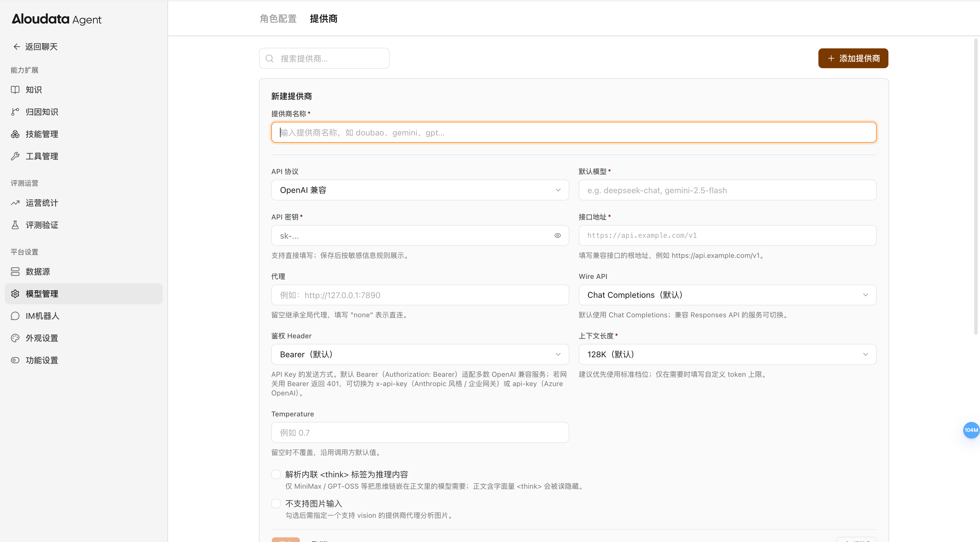
Task: Click the chevron arrow of the API 协议 select
Action: (x=558, y=190)
